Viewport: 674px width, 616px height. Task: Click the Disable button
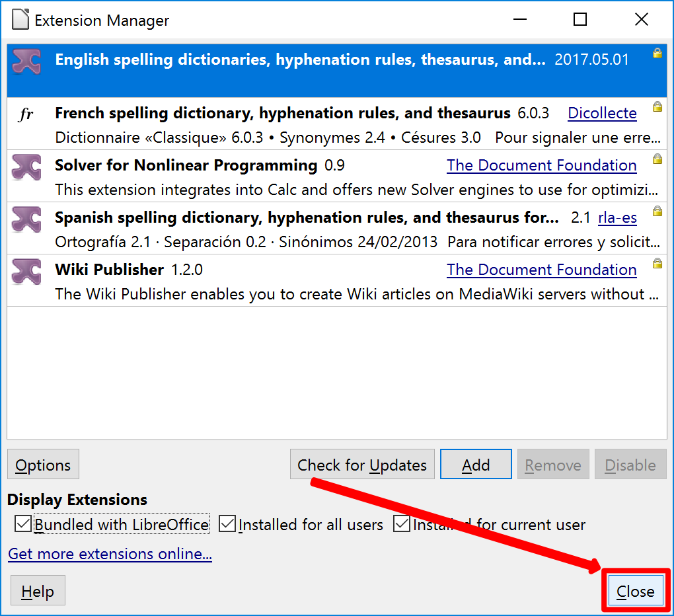[630, 464]
